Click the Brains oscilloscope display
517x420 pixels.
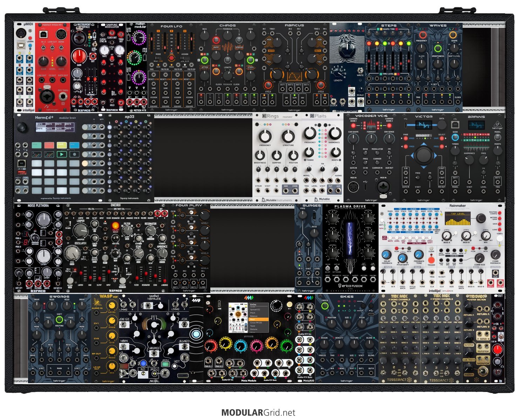pyautogui.click(x=476, y=125)
